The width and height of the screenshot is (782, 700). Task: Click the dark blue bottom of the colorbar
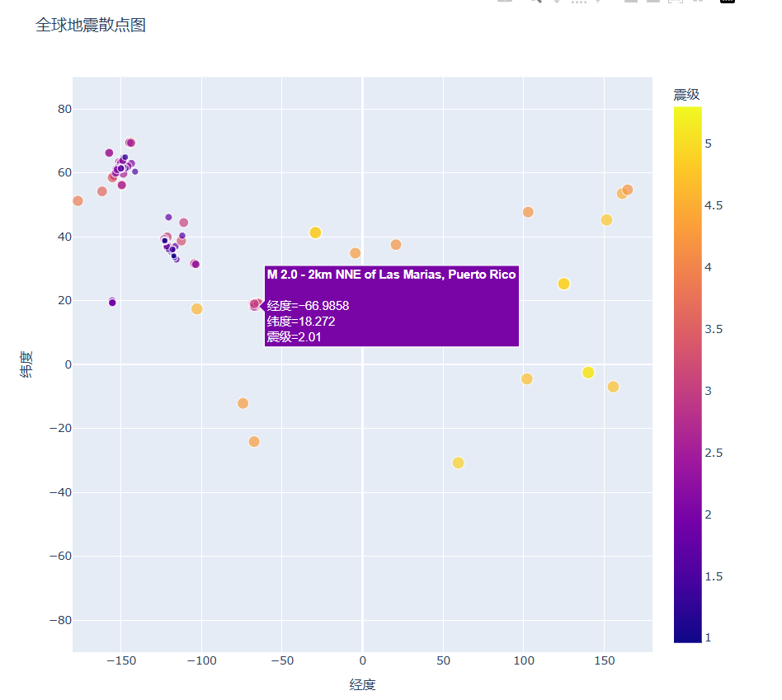tap(688, 638)
